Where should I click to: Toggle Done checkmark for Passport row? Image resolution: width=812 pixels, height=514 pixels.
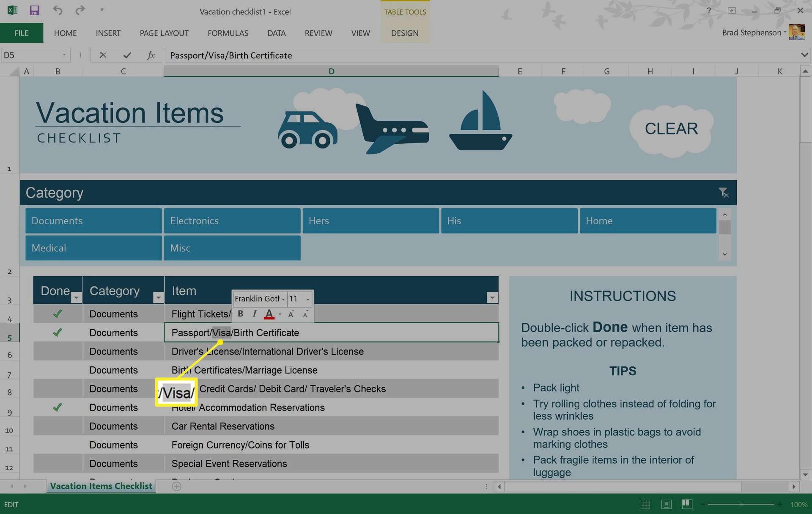[x=58, y=333]
